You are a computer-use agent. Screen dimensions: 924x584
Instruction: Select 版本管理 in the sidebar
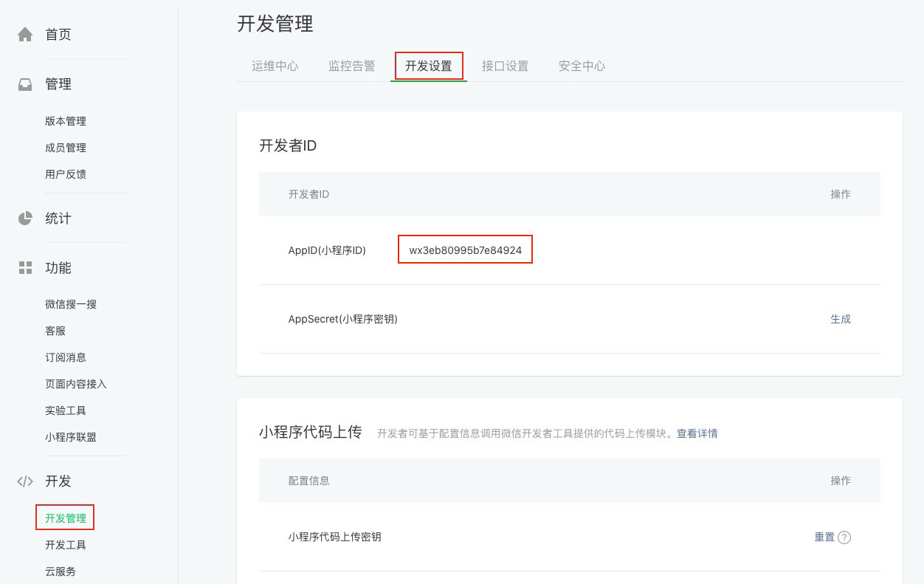click(x=66, y=121)
